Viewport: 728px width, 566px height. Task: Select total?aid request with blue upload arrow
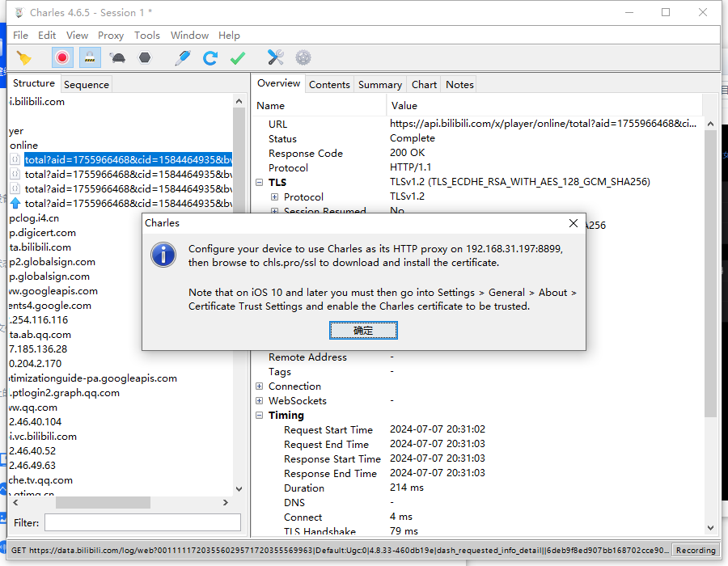tap(128, 203)
